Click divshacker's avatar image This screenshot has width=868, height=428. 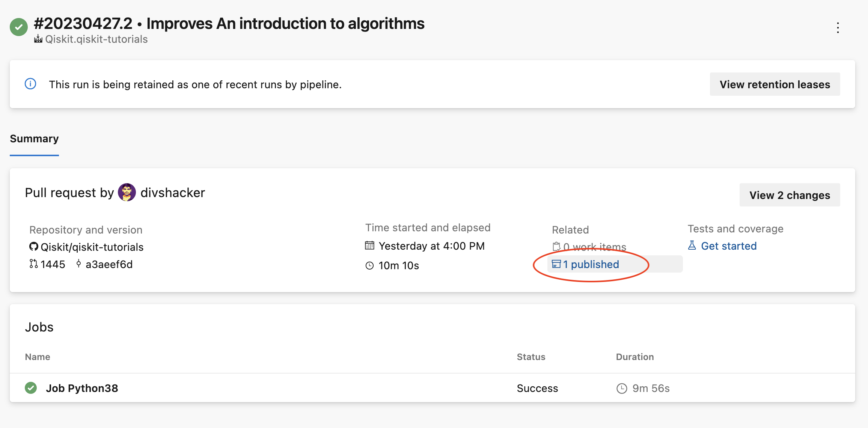(x=127, y=192)
